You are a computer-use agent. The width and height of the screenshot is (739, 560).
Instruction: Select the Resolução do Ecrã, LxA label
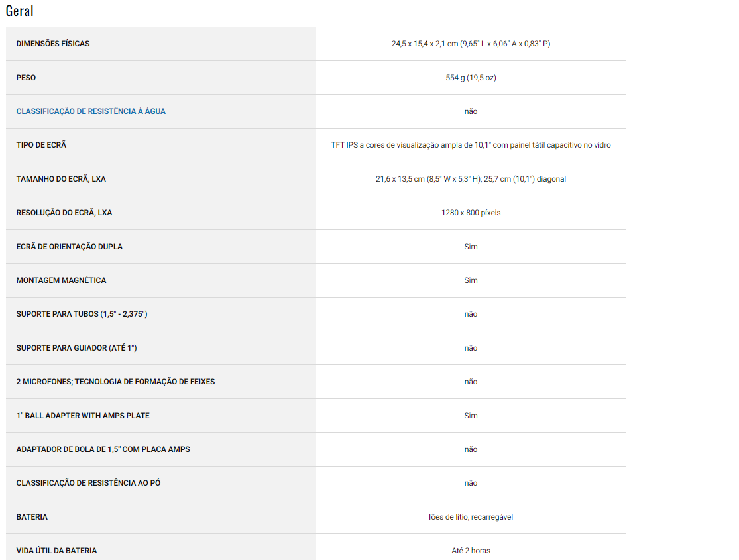point(64,213)
